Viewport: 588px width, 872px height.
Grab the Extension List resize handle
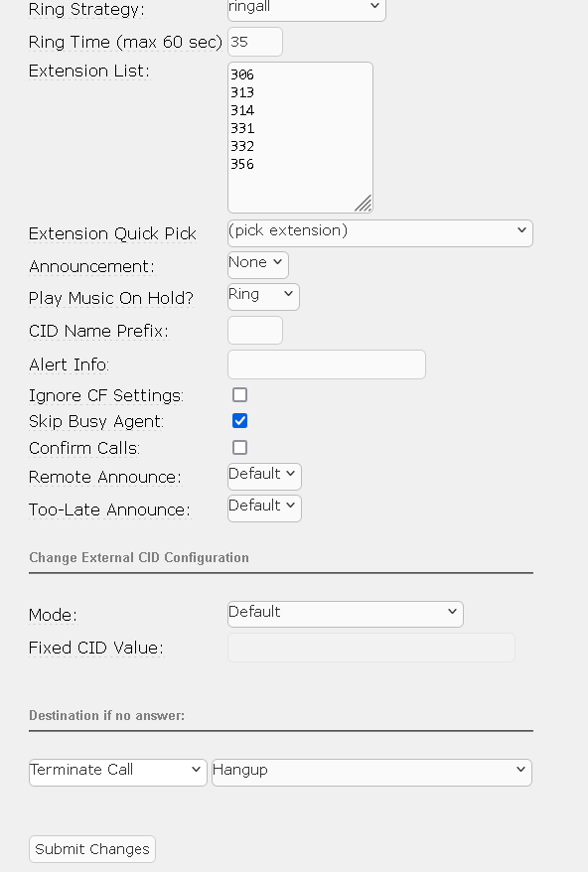point(364,204)
